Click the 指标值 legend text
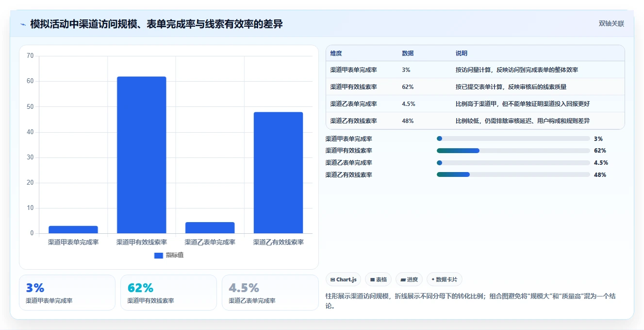The width and height of the screenshot is (644, 330). [175, 255]
